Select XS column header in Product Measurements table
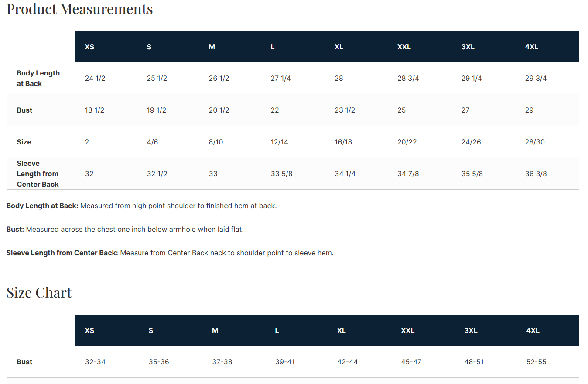 (89, 47)
